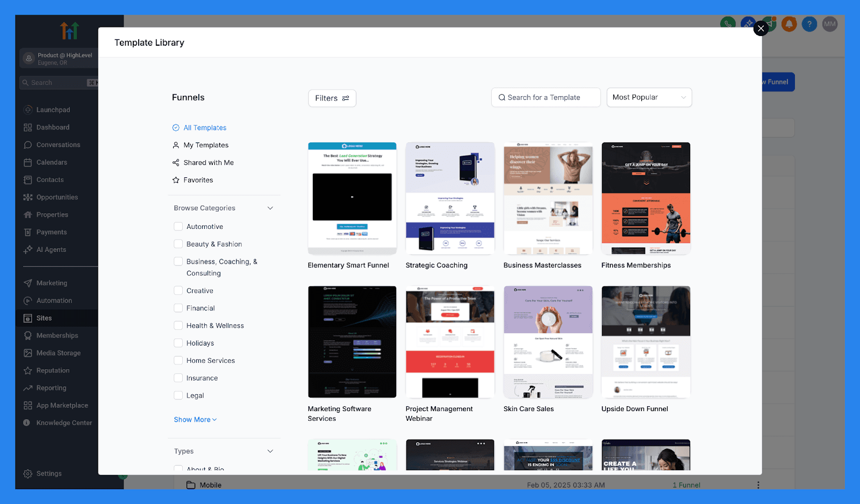The width and height of the screenshot is (860, 504).
Task: Open the Skin Care Sales thumbnail
Action: coord(548,342)
